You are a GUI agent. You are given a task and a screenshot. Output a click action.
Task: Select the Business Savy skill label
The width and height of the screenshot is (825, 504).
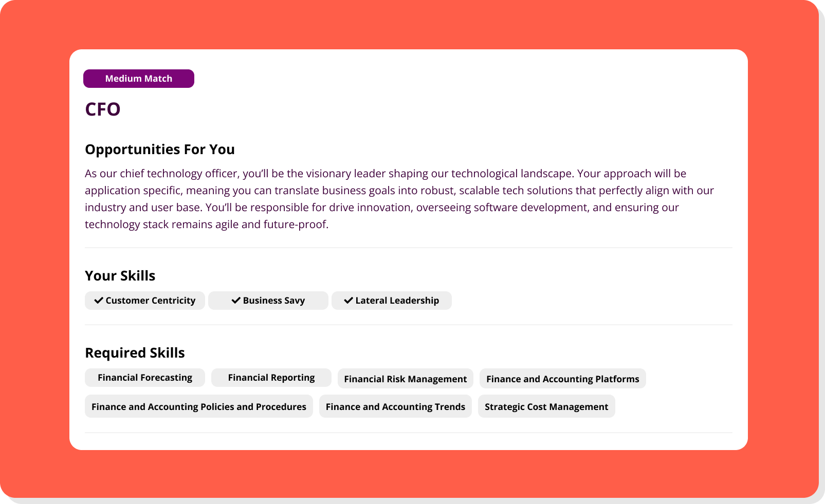click(274, 301)
